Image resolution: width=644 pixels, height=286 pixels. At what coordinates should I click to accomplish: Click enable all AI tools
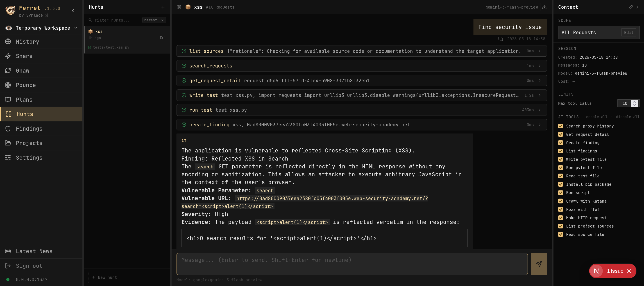click(596, 117)
